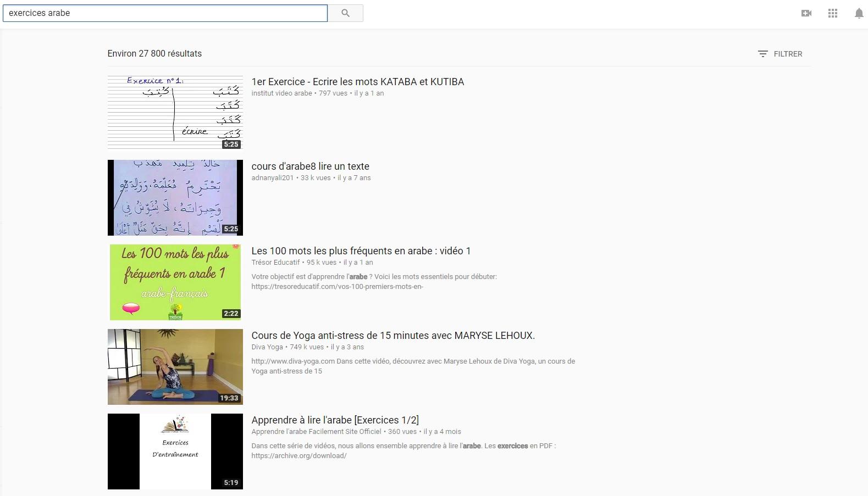This screenshot has height=496, width=868.
Task: Open 'Les 100 mots les plus fréquents' title
Action: pos(361,251)
